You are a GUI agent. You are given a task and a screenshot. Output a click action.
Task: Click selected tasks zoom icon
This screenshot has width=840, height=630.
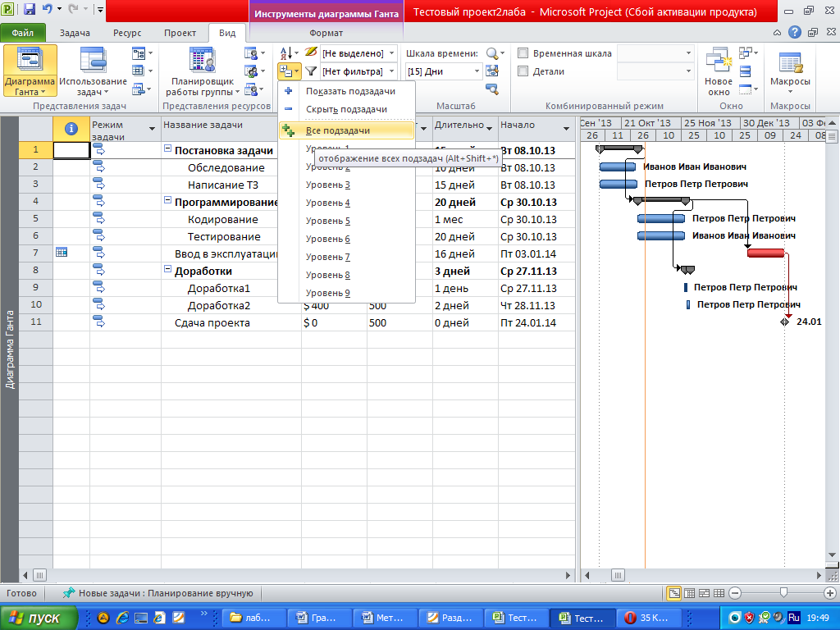pyautogui.click(x=492, y=89)
